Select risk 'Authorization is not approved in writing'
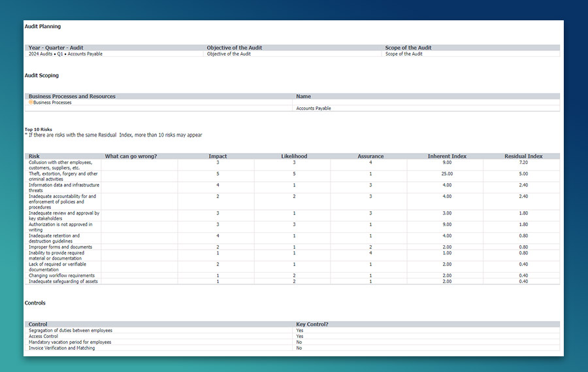Screen dimensions: 588x372 click(60, 227)
